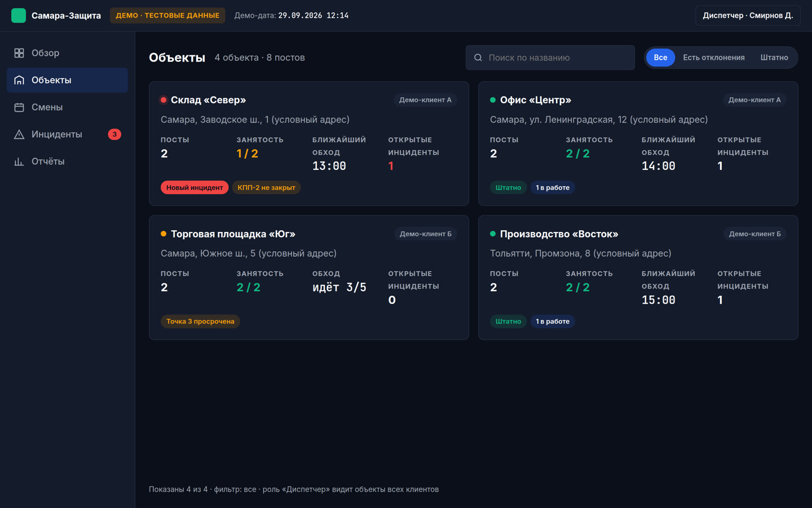Go to the Смены section
This screenshot has width=812, height=508.
(x=67, y=107)
